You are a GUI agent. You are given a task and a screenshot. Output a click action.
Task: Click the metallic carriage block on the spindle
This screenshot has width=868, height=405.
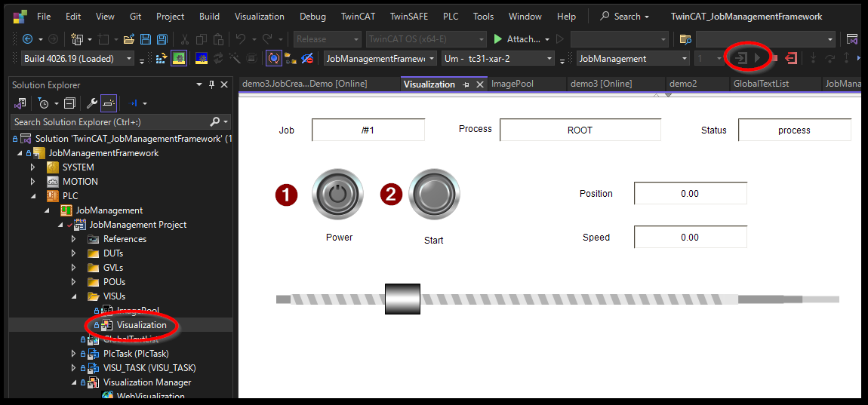(x=402, y=299)
